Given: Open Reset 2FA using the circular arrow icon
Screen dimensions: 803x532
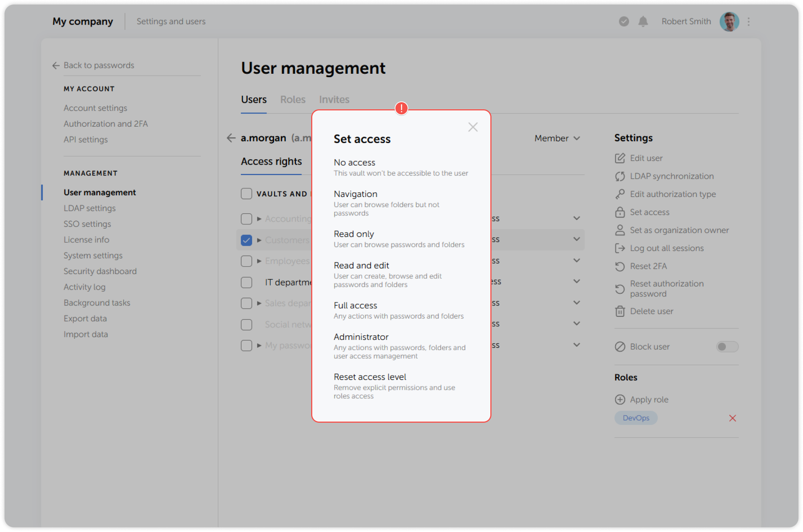Looking at the screenshot, I should (x=620, y=266).
